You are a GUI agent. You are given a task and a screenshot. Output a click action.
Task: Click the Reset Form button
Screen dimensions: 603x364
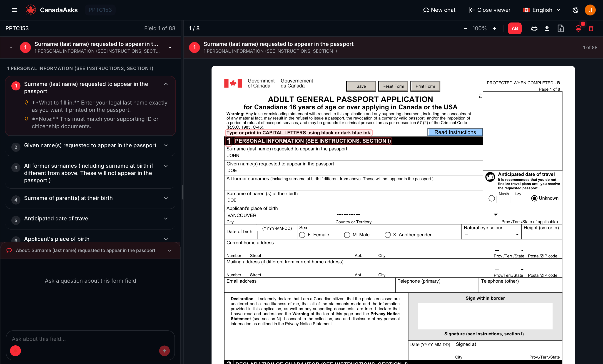393,86
